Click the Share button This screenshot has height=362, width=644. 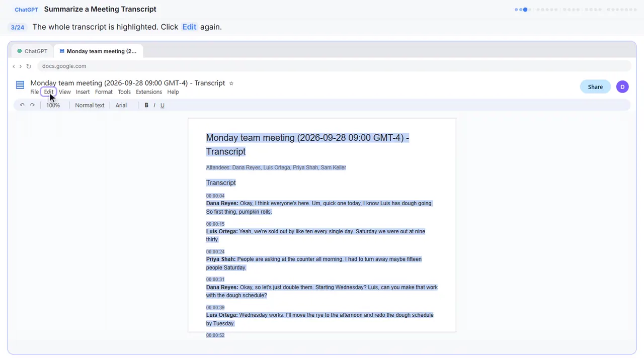click(x=595, y=87)
